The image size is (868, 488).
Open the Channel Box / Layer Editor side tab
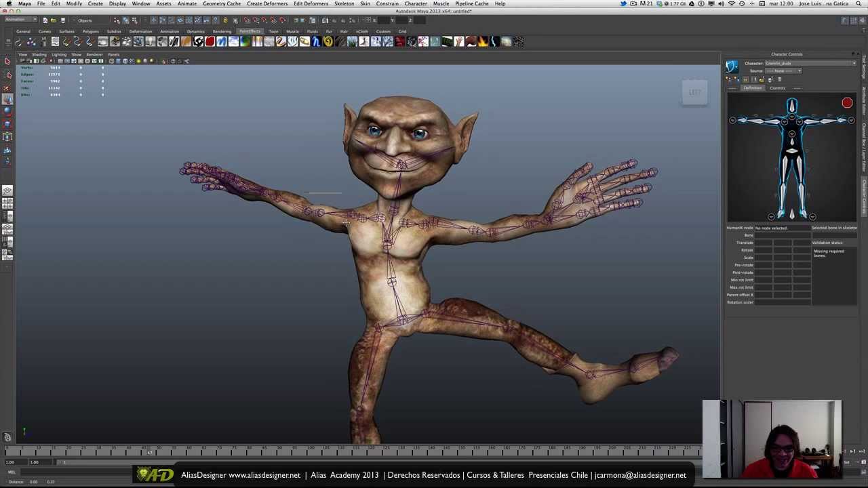[x=864, y=146]
